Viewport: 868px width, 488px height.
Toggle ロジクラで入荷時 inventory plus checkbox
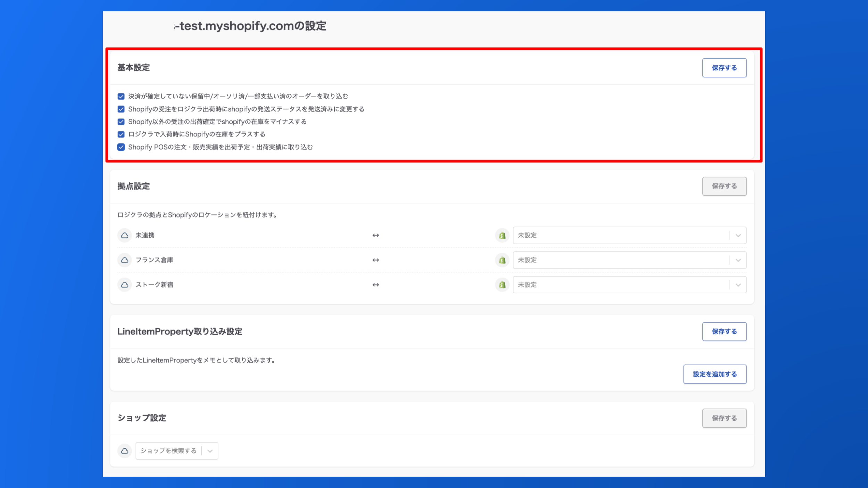(121, 134)
